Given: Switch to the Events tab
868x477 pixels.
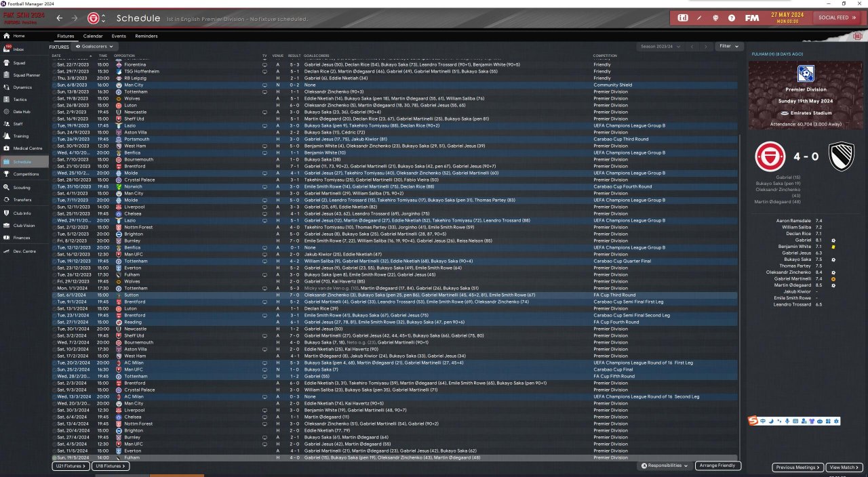Looking at the screenshot, I should [119, 36].
